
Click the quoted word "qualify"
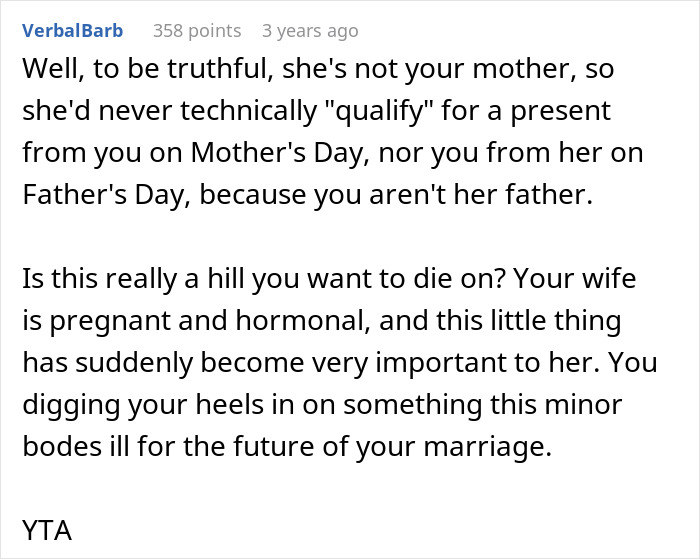pyautogui.click(x=378, y=111)
